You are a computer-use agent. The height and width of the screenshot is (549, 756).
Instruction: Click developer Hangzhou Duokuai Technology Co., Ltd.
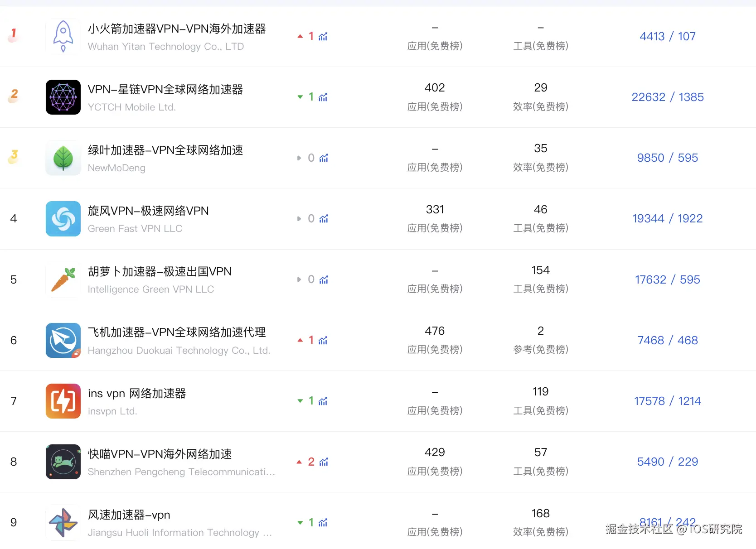click(x=179, y=350)
